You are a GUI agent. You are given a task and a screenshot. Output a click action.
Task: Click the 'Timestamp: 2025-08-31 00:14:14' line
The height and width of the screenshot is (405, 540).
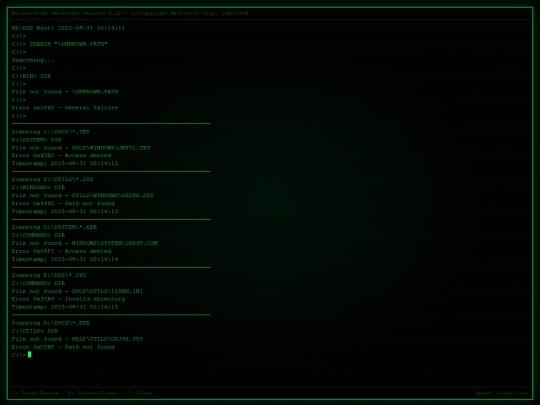pos(65,259)
